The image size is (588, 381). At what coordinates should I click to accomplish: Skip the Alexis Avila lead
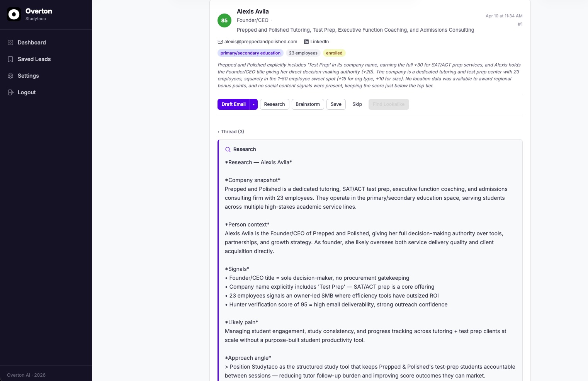pos(357,104)
